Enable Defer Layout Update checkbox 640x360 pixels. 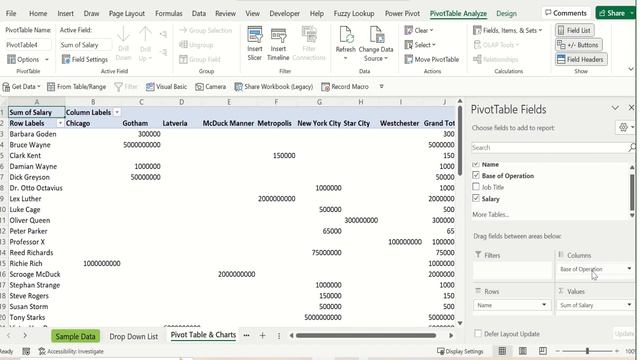point(478,333)
